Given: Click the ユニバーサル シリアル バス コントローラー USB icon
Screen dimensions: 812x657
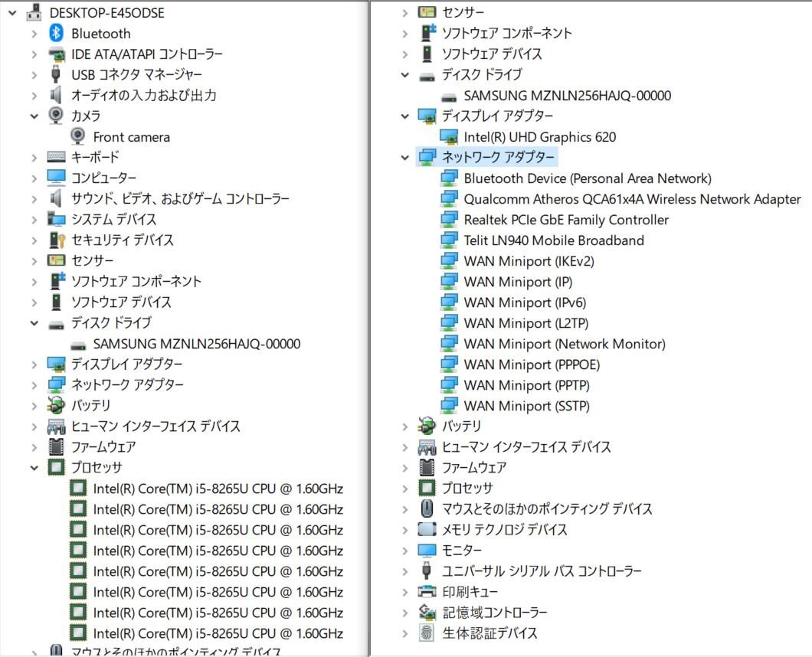Looking at the screenshot, I should tap(427, 570).
